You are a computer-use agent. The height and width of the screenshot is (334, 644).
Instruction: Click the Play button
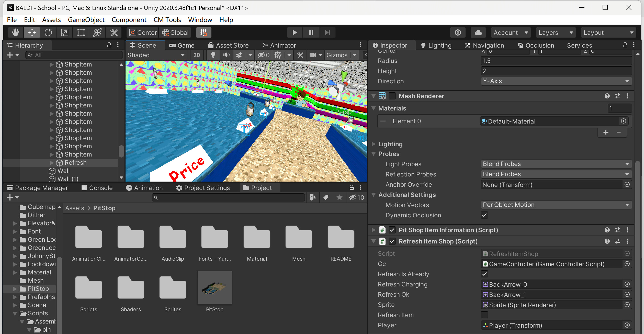point(294,32)
